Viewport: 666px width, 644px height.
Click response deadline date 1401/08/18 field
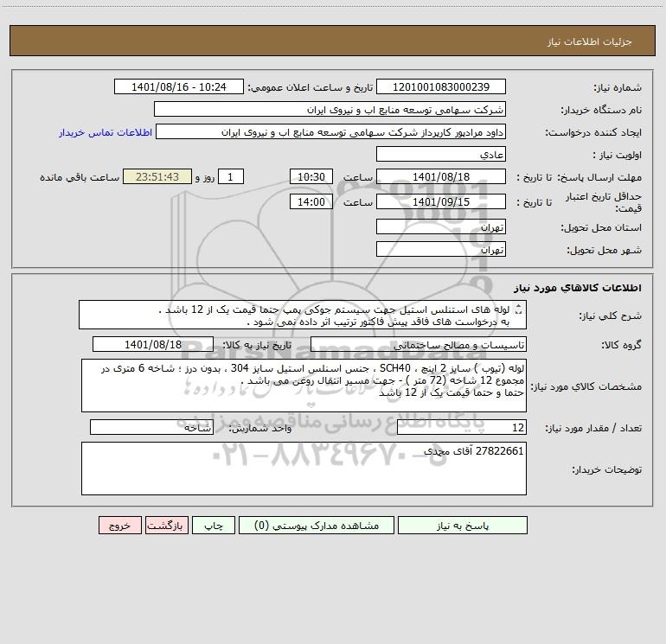pyautogui.click(x=441, y=176)
